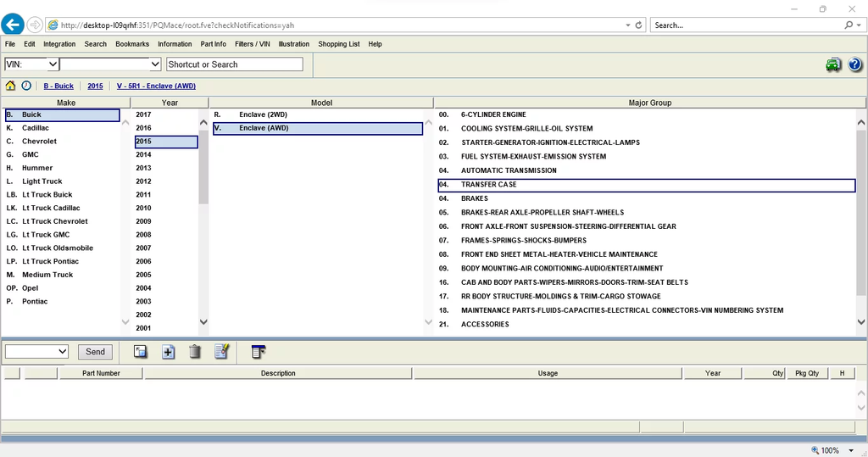Click the browser back arrow button
The width and height of the screenshot is (868, 457).
13,25
